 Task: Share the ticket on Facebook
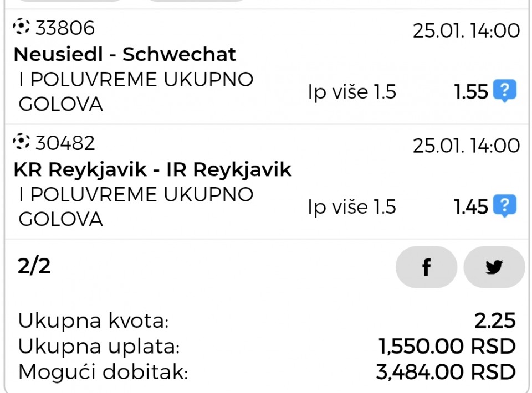click(426, 267)
